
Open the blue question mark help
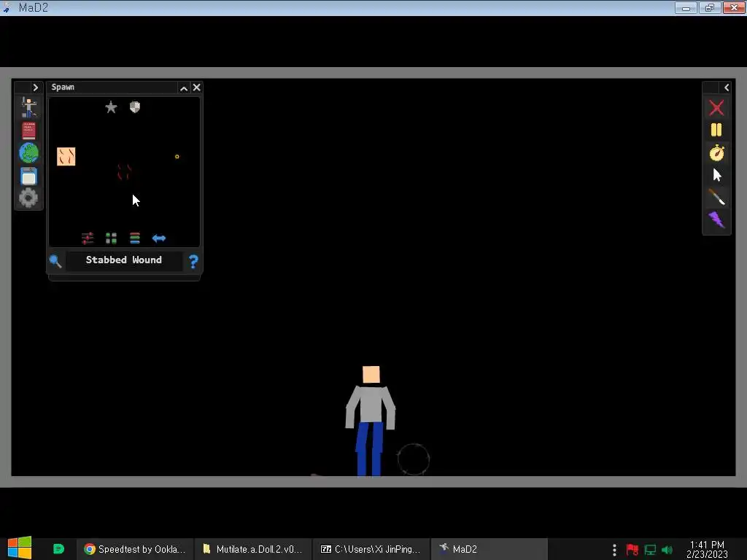[193, 262]
